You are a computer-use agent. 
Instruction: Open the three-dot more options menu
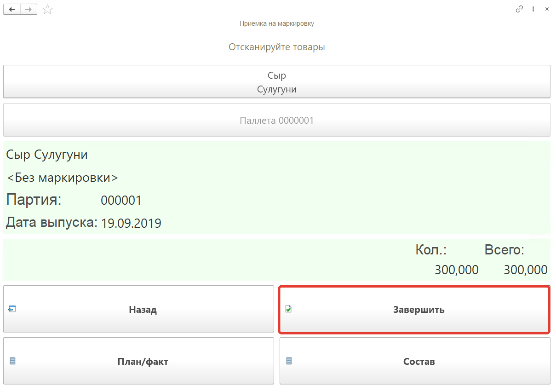coord(533,9)
